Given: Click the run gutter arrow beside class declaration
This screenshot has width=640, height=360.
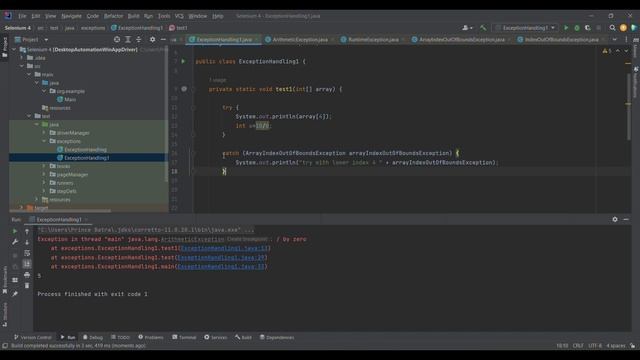Looking at the screenshot, I should 183,61.
